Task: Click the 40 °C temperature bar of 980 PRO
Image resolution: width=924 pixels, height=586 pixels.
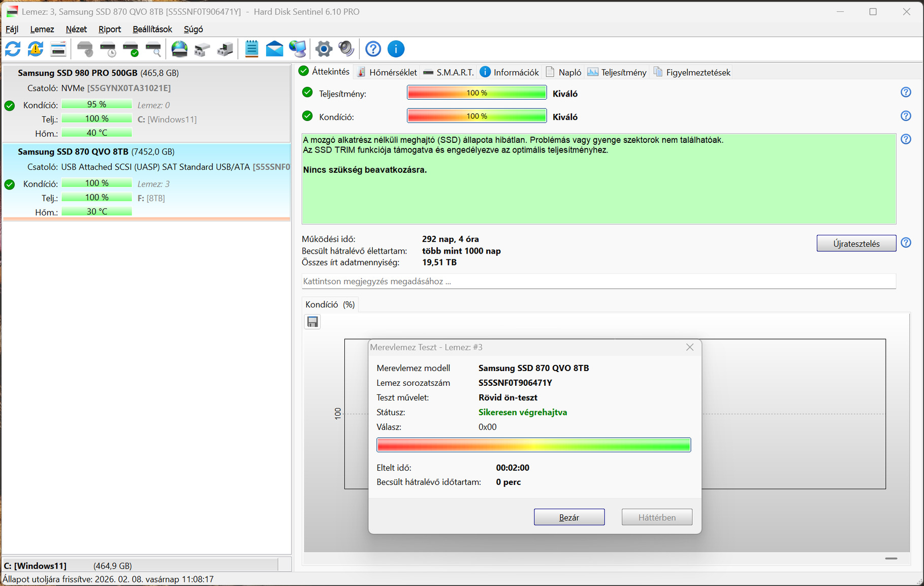Action: click(97, 133)
